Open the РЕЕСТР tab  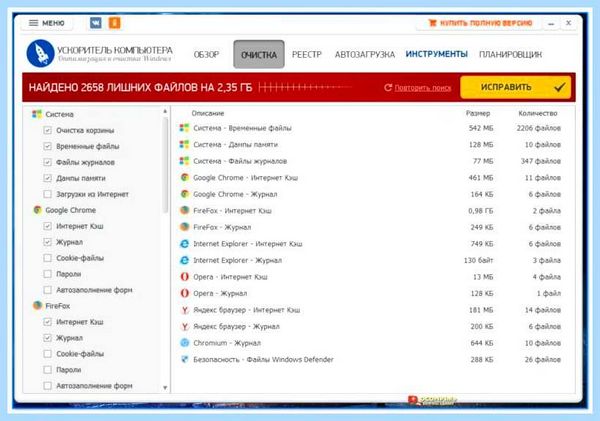tap(307, 54)
